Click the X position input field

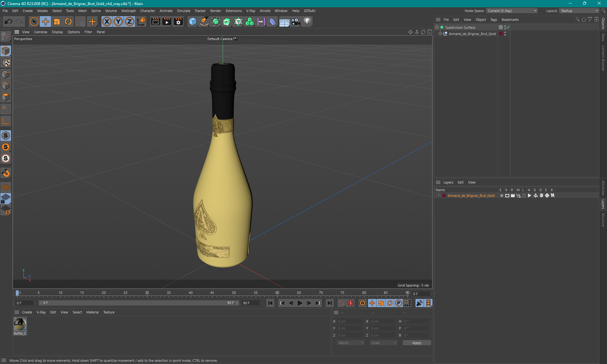350,321
